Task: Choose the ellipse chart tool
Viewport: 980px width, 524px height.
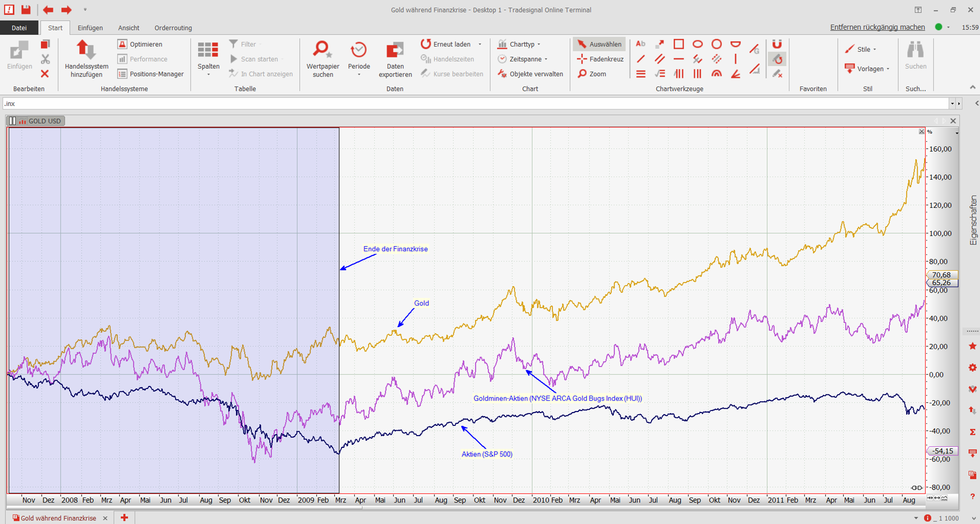Action: 697,44
